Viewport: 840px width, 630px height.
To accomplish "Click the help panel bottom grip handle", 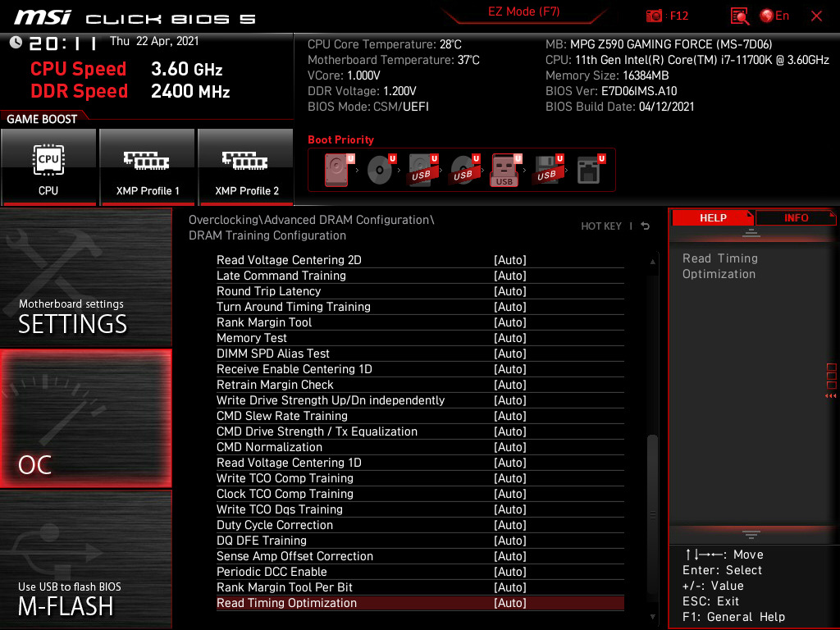I will pos(751,535).
